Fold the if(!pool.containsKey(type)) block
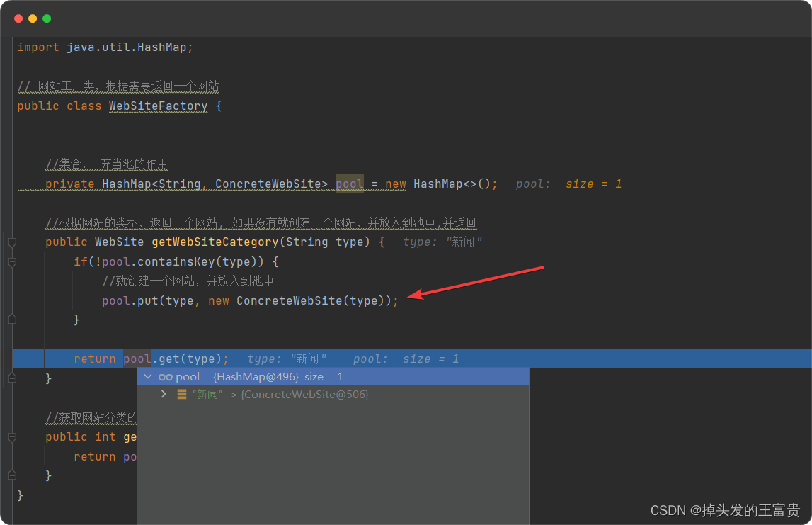 (13, 261)
